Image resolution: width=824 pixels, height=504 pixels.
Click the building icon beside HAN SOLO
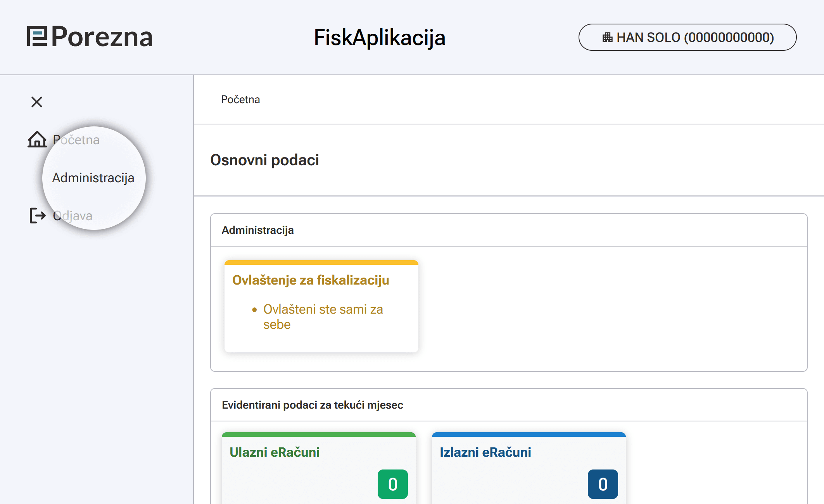click(x=607, y=38)
